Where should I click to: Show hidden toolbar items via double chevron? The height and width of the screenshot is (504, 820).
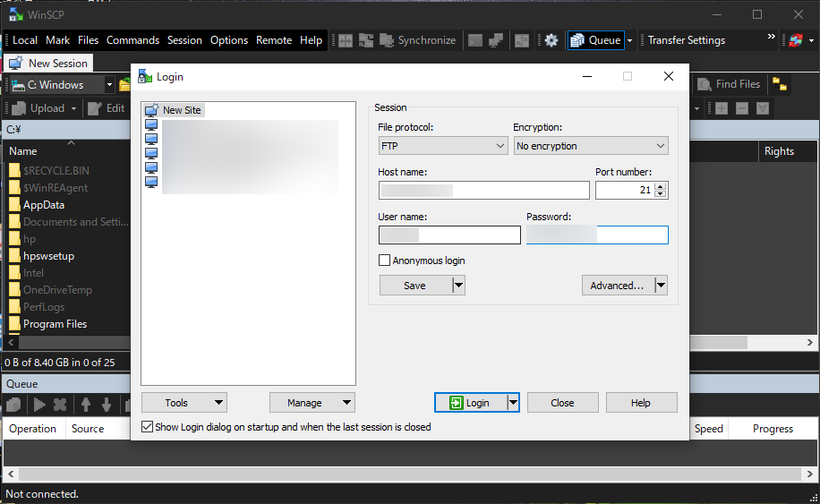771,36
